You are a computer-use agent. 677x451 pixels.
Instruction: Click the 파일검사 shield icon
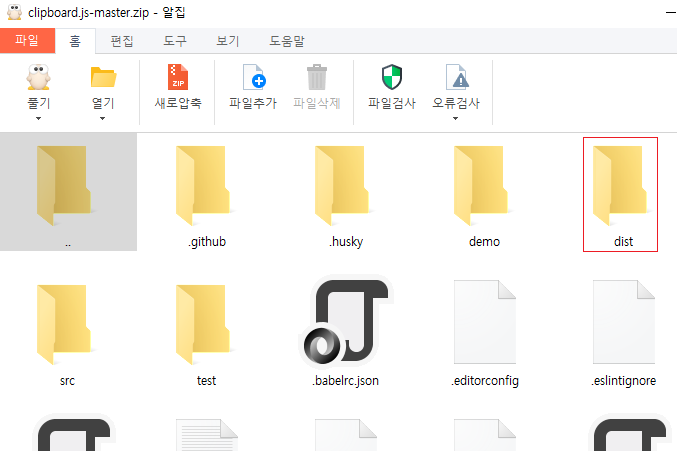[x=392, y=77]
